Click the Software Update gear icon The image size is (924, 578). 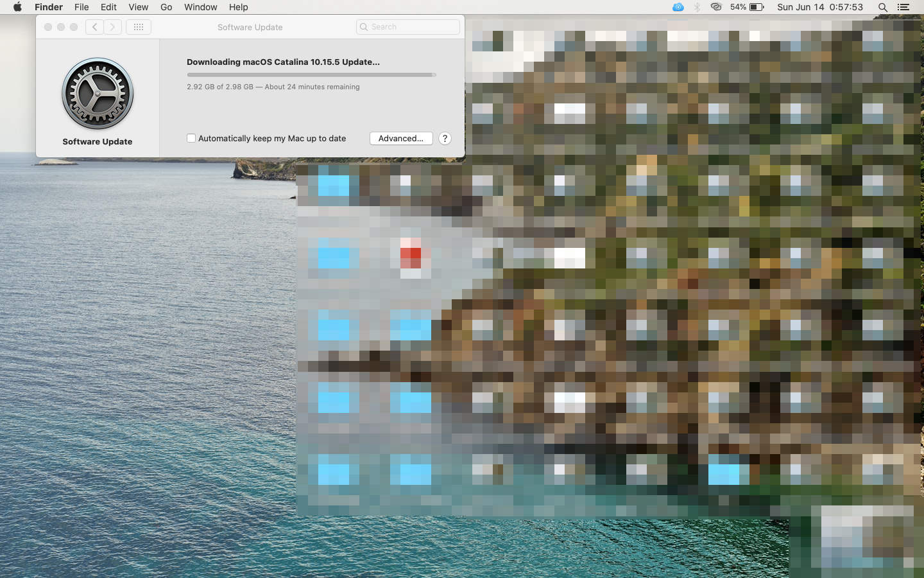[x=98, y=94]
